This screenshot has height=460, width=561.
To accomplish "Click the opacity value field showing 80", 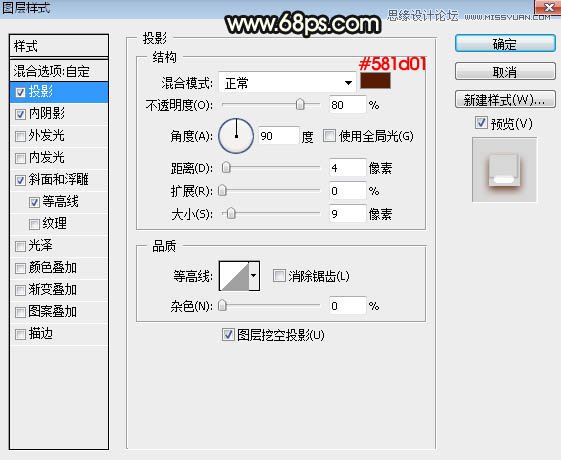I will [x=347, y=105].
